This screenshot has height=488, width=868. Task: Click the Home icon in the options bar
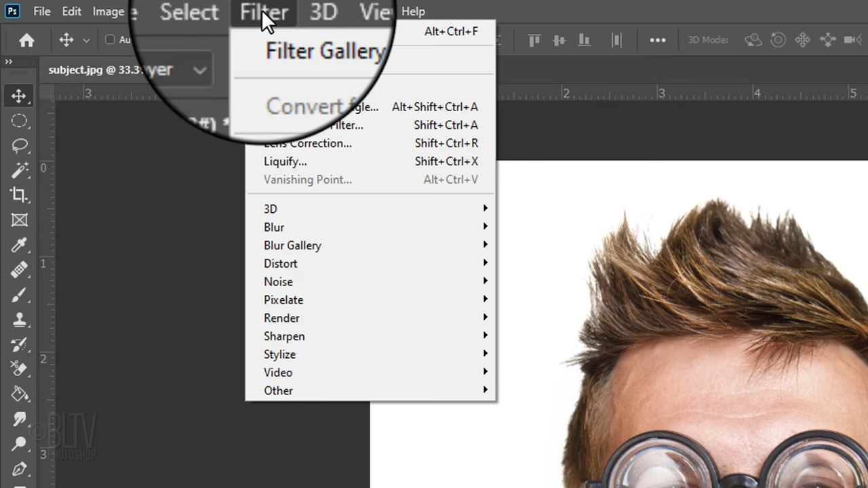[x=26, y=40]
